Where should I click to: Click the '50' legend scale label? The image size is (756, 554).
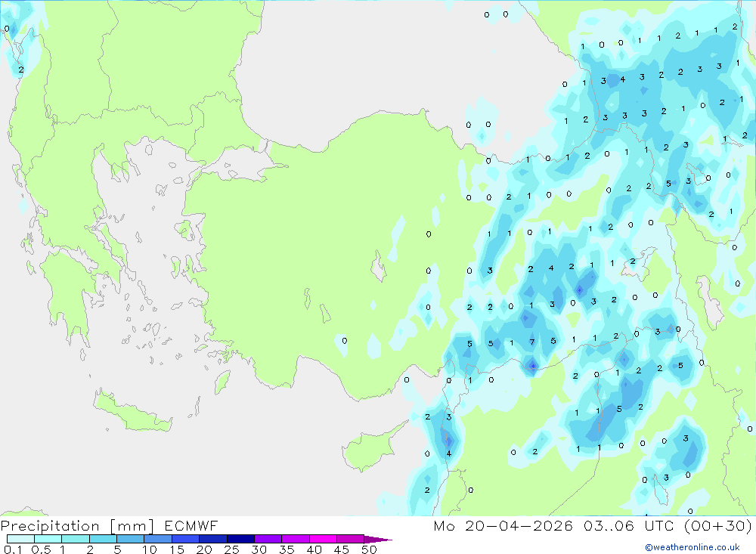(370, 549)
